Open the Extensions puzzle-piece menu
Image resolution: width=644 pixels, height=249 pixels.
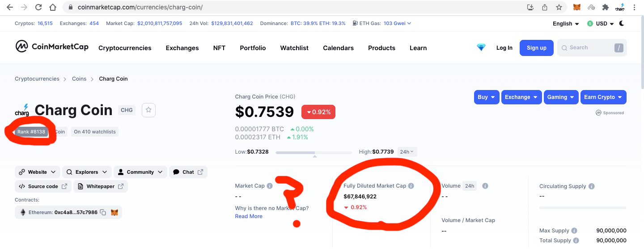pos(606,7)
